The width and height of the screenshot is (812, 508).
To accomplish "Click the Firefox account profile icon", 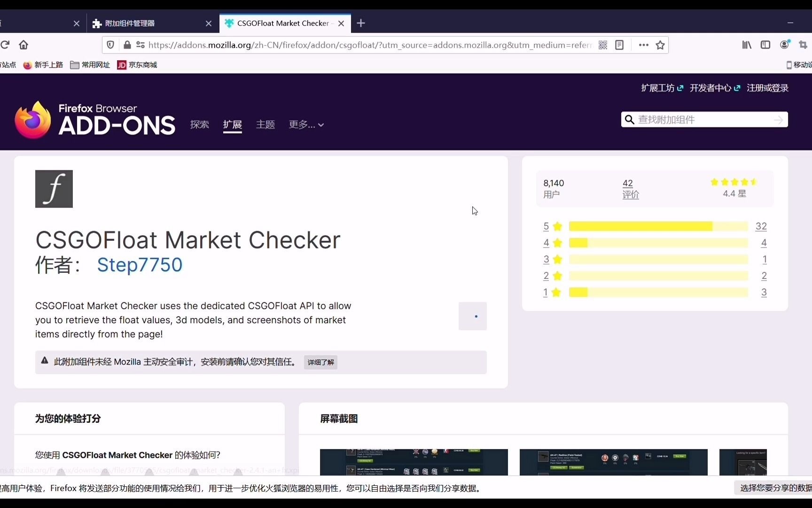I will [x=784, y=45].
